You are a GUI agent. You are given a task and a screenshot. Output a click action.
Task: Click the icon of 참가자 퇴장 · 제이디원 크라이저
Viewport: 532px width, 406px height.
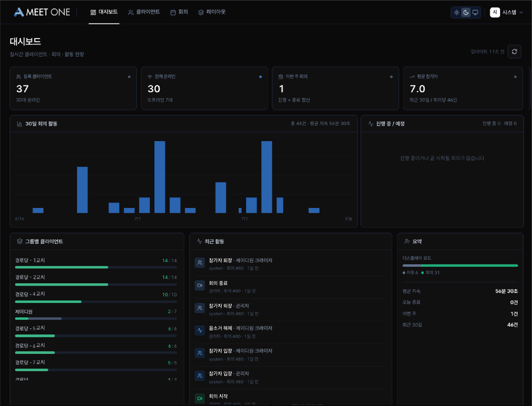200,263
